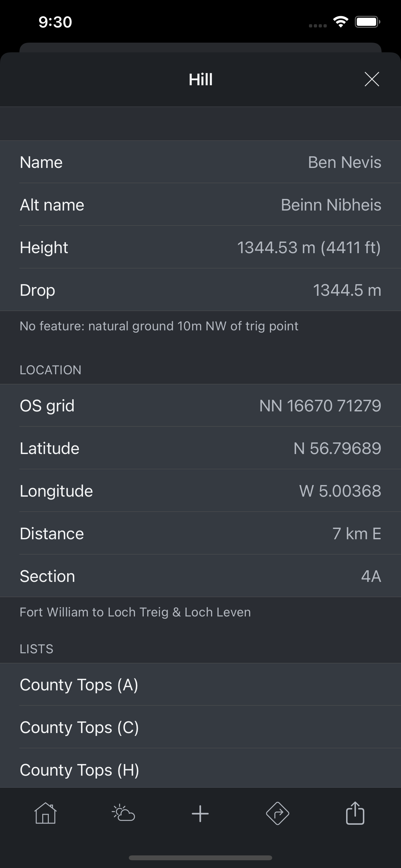Screen dimensions: 401x868
Task: Open the County Tops (A) list
Action: pyautogui.click(x=200, y=684)
